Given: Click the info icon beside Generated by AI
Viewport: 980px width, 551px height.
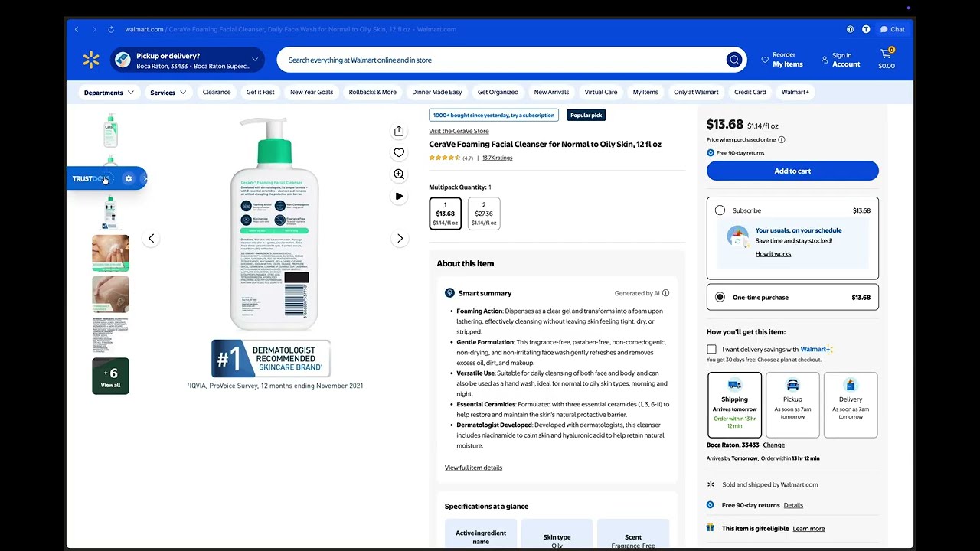Looking at the screenshot, I should 665,293.
